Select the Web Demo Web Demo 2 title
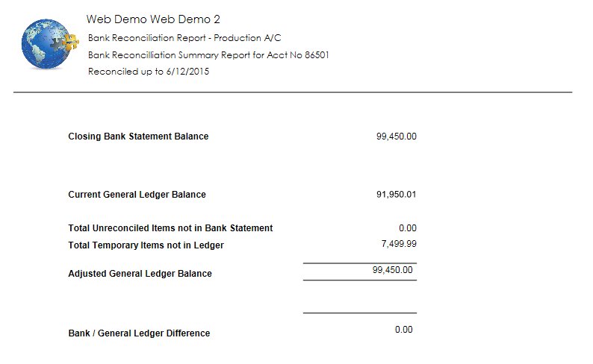The image size is (593, 364). click(153, 19)
